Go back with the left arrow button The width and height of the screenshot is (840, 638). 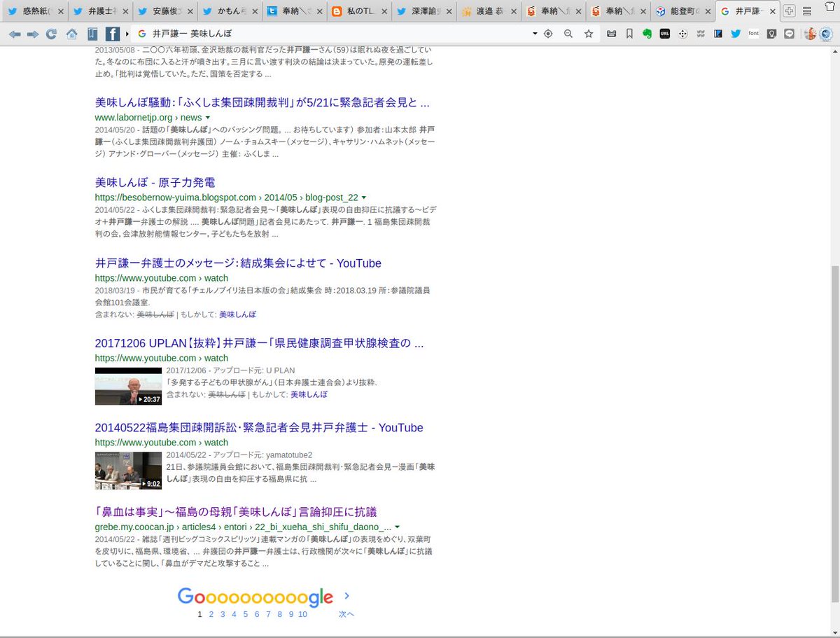click(15, 34)
